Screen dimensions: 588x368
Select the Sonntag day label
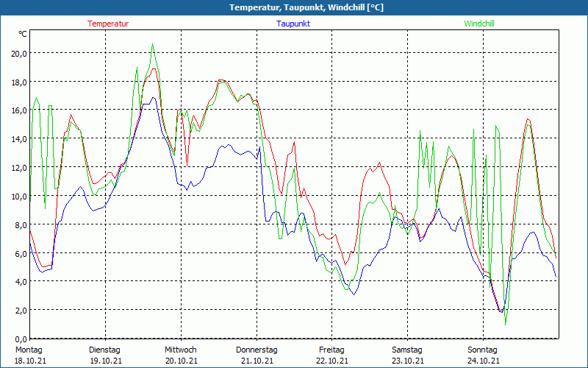[482, 350]
